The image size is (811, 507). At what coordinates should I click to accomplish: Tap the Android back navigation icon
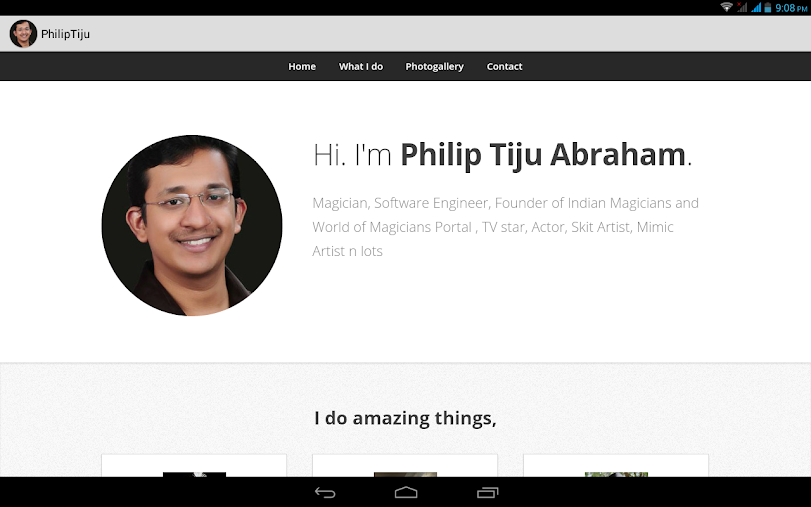coord(325,493)
